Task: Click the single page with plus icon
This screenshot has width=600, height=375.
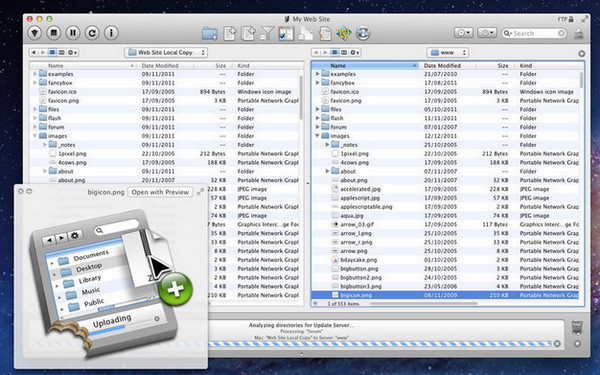Action: coord(230,33)
